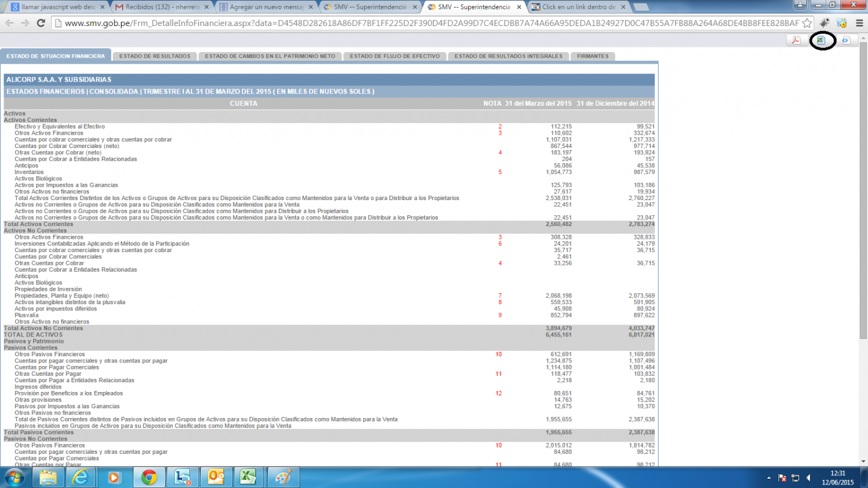Open a new browser tab

point(641,7)
